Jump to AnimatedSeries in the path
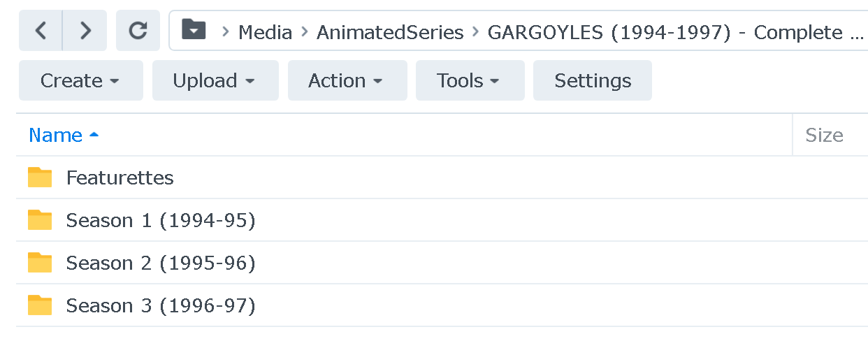 click(x=389, y=32)
